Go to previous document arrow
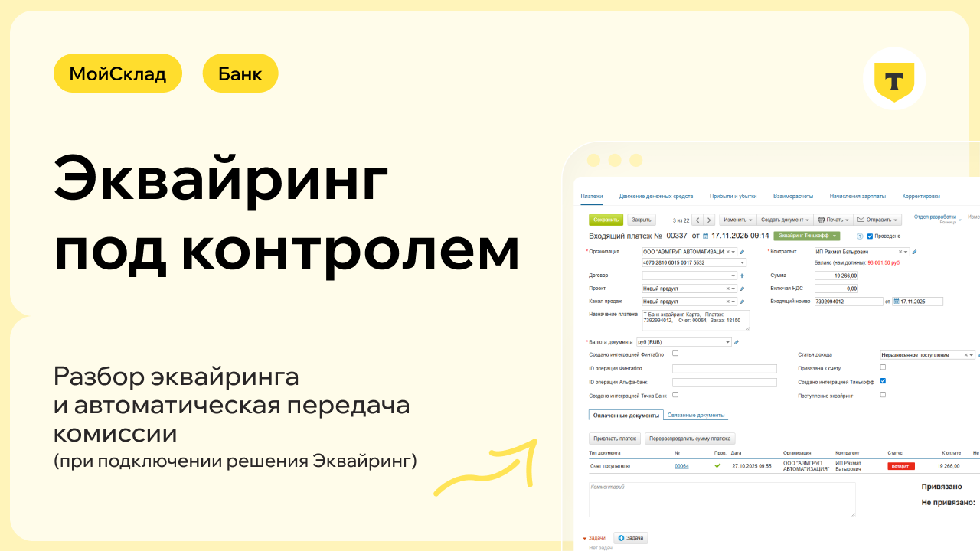980x551 pixels. [x=697, y=220]
